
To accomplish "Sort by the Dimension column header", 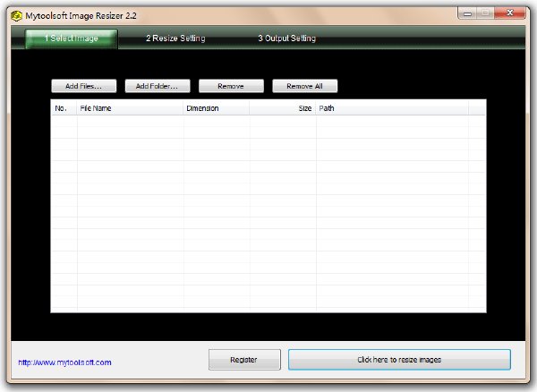I will click(x=217, y=108).
